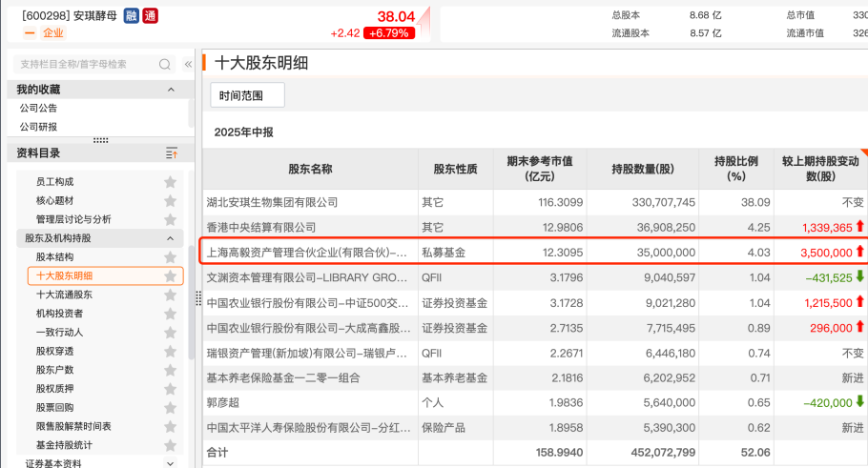This screenshot has height=468, width=868.
Task: Select 十大流通股东 in the directory
Action: click(64, 295)
